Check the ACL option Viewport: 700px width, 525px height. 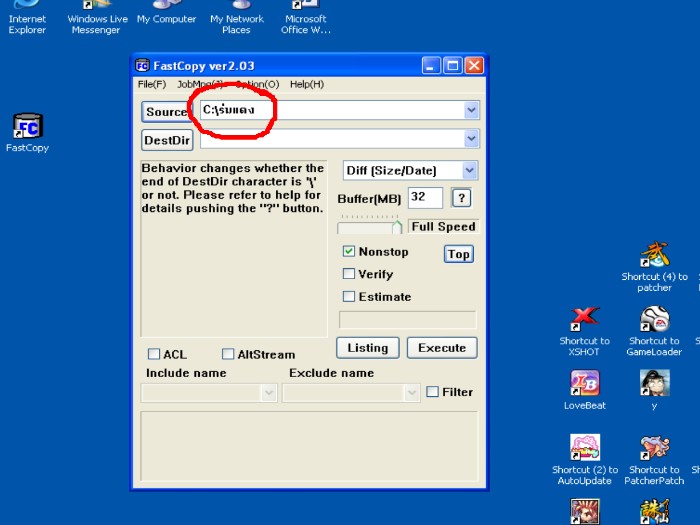154,354
